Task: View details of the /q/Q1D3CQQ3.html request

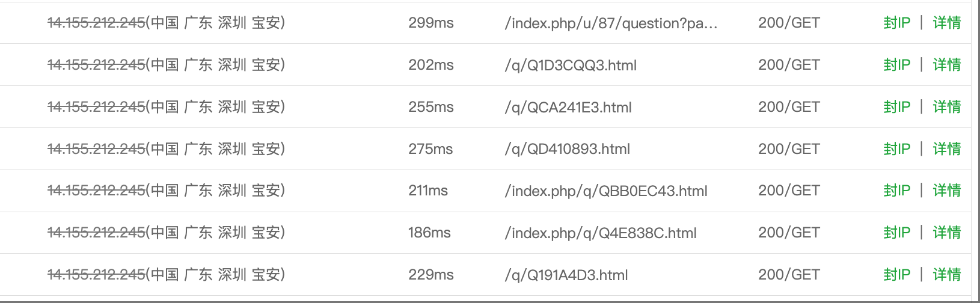Action: [946, 65]
